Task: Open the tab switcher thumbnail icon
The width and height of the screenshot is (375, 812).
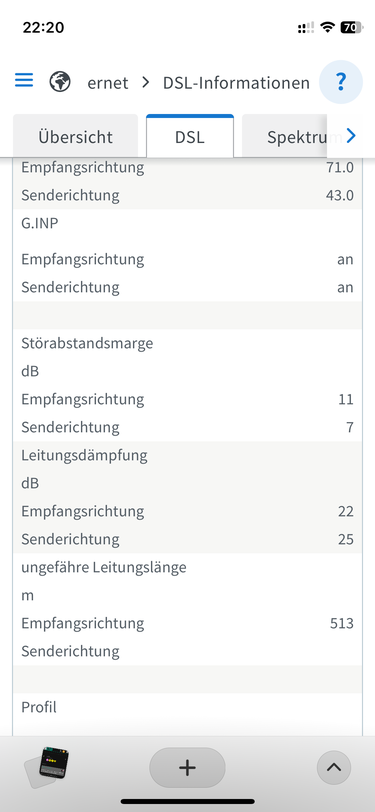Action: (47, 767)
